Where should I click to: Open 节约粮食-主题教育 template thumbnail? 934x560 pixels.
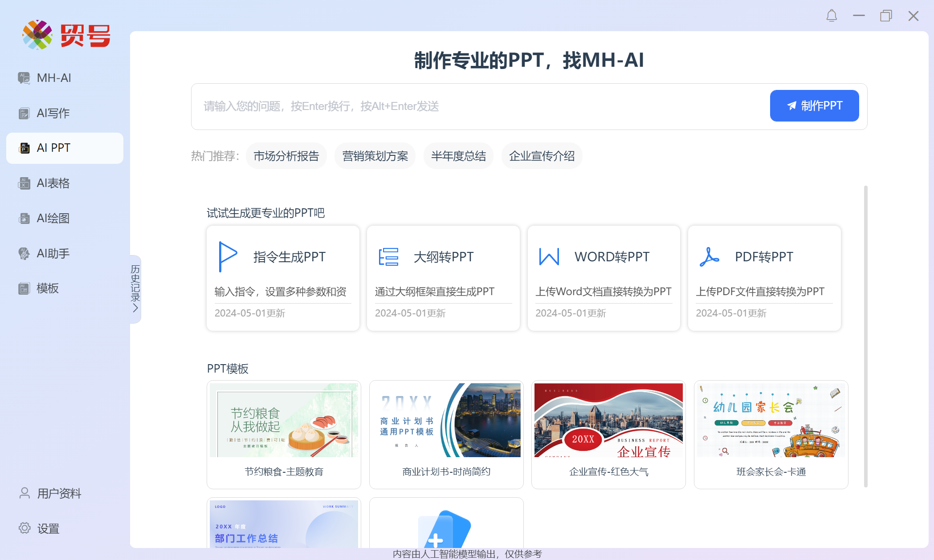(x=284, y=420)
